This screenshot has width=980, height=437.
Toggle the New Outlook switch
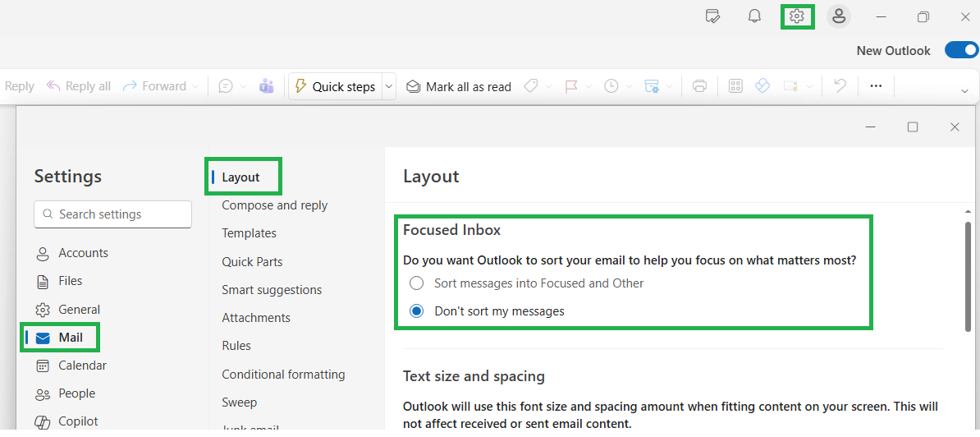962,51
